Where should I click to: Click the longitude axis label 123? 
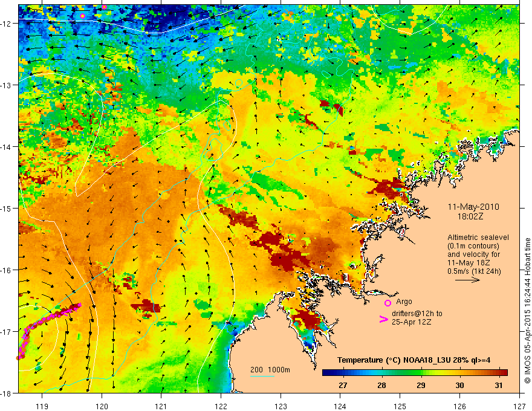(281, 406)
